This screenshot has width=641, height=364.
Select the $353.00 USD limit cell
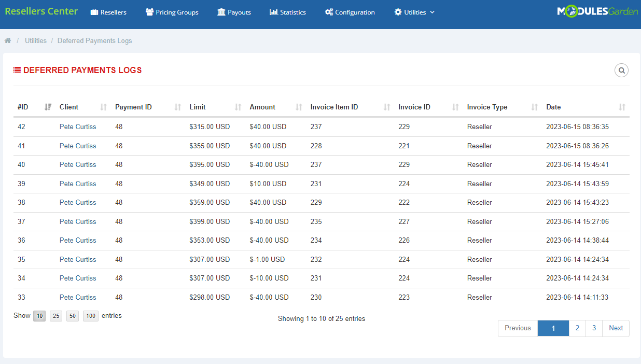click(x=210, y=240)
